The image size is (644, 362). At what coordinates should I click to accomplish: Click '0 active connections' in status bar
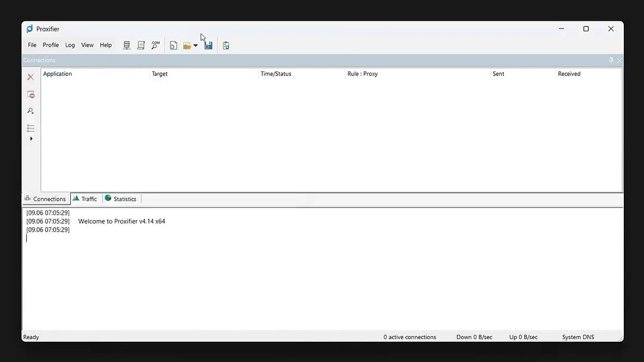[410, 337]
